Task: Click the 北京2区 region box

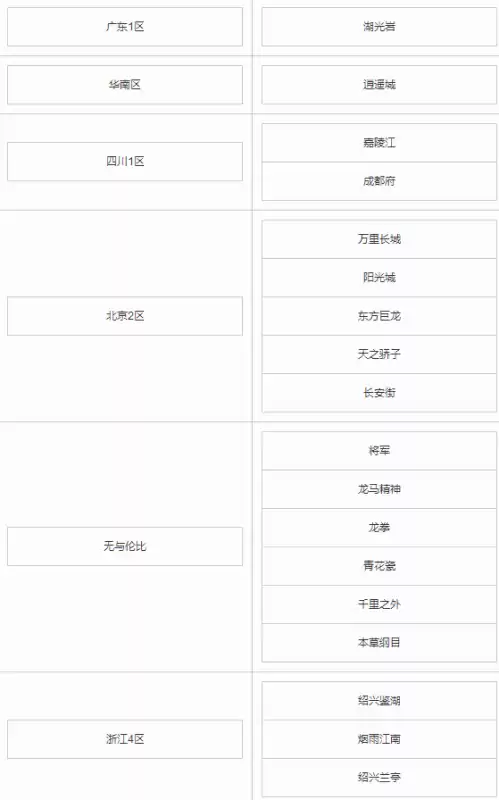Action: [x=124, y=316]
